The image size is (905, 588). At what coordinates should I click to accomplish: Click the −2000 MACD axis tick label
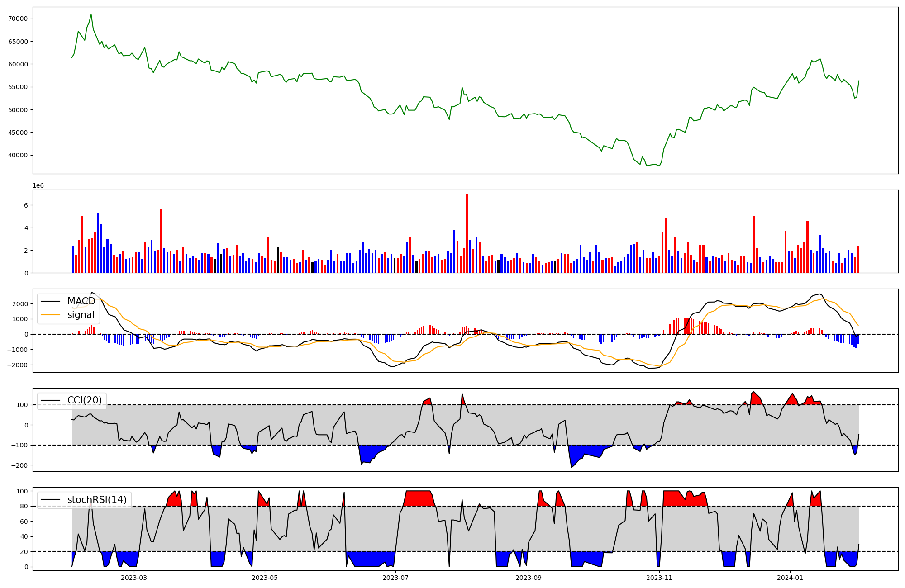pos(18,365)
